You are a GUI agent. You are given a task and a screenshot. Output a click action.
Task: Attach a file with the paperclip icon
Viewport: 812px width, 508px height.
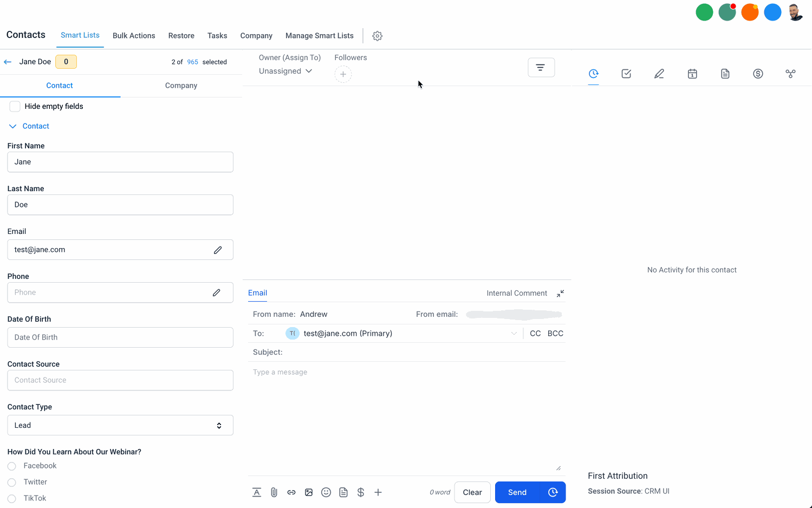pyautogui.click(x=274, y=492)
